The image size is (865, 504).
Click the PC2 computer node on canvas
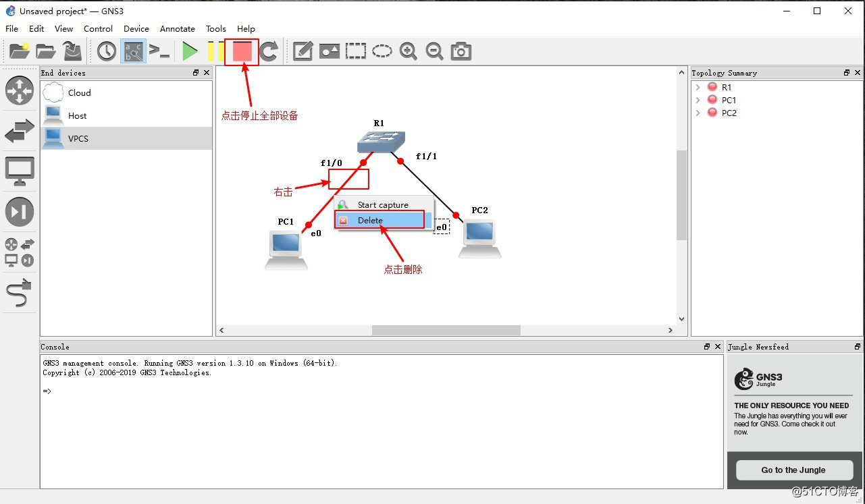click(x=480, y=239)
